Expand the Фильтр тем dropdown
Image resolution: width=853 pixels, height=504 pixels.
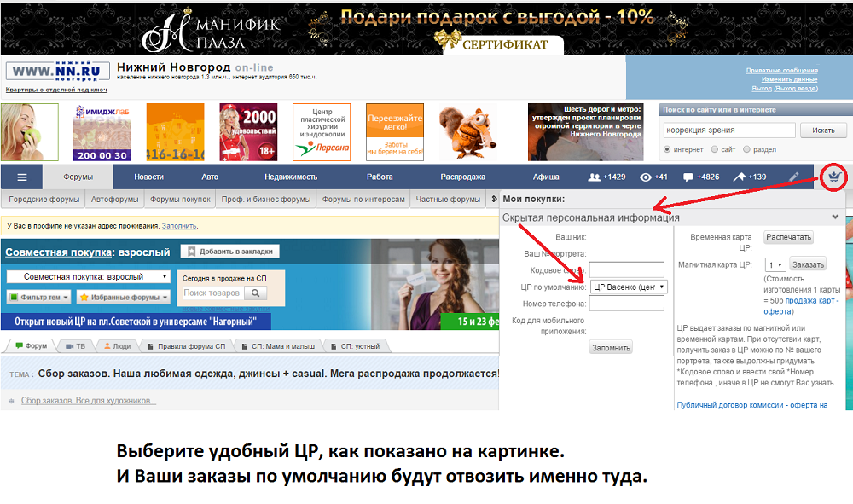point(38,298)
